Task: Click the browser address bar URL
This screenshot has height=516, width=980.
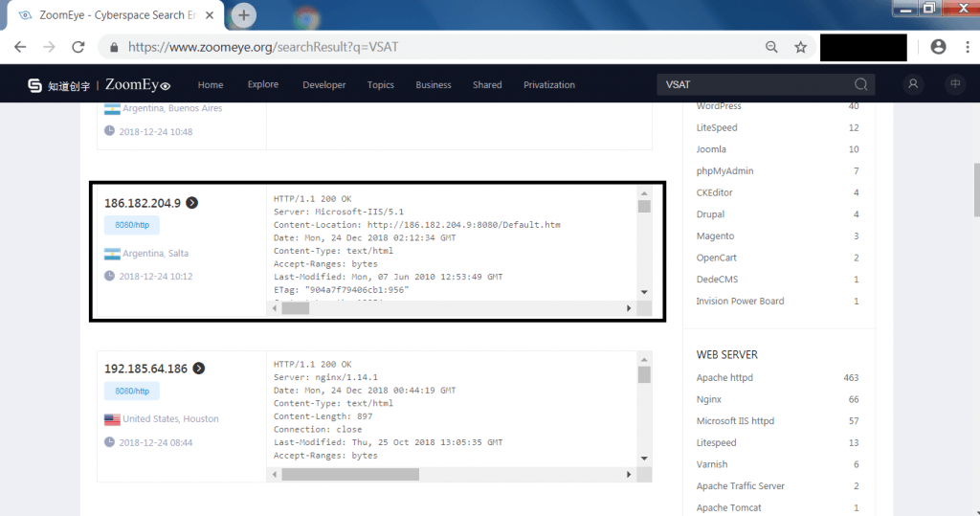Action: (x=263, y=47)
